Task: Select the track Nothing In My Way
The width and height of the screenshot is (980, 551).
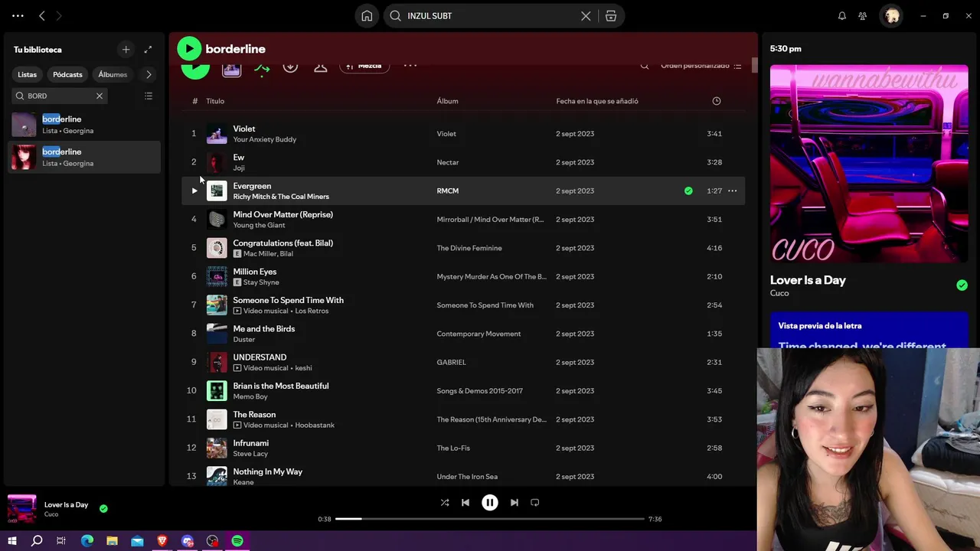Action: 268,471
